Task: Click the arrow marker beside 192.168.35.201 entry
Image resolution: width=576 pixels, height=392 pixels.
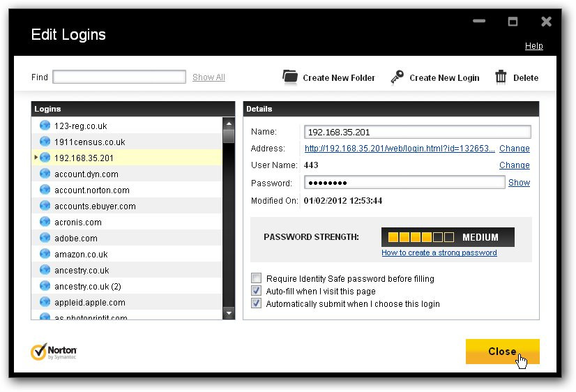Action: pyautogui.click(x=36, y=157)
